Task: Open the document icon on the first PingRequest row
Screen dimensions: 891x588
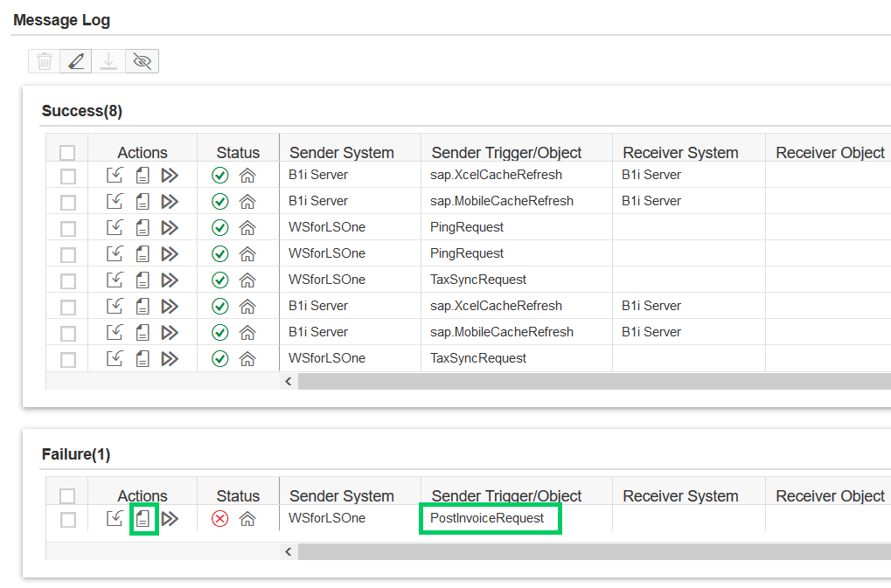Action: 143,226
